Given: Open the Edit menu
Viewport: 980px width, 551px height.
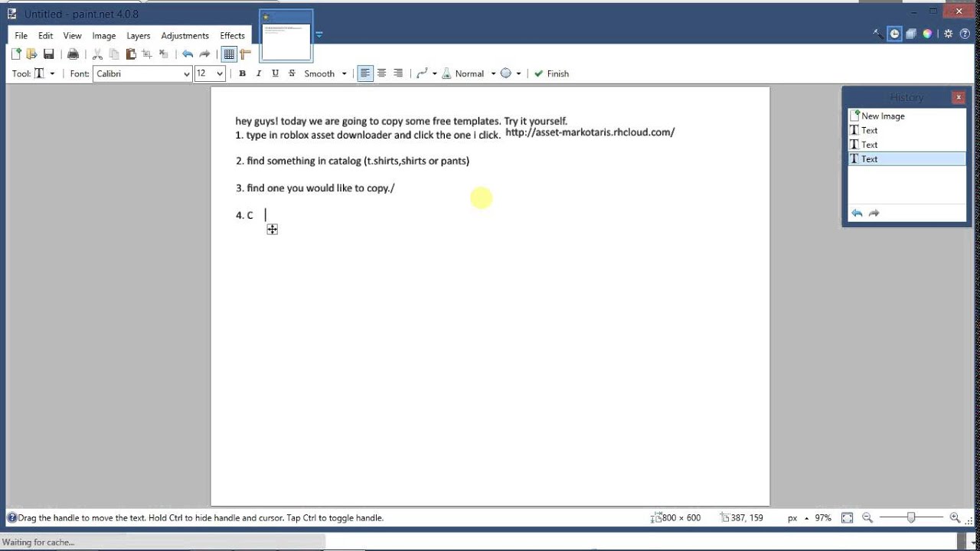Looking at the screenshot, I should 46,35.
